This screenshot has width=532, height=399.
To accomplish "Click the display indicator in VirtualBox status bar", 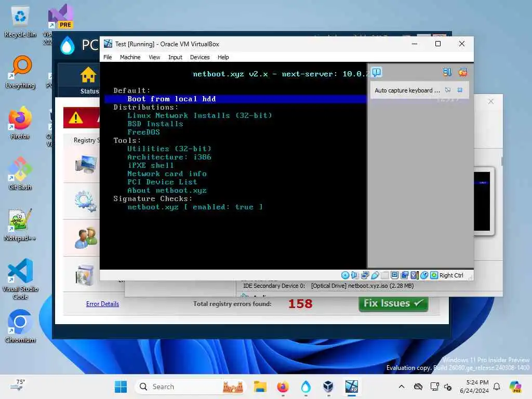I will [395, 275].
